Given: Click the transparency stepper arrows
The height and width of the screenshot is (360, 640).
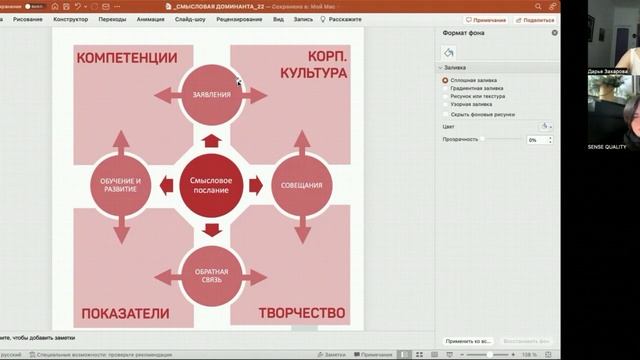Looking at the screenshot, I should pyautogui.click(x=550, y=140).
